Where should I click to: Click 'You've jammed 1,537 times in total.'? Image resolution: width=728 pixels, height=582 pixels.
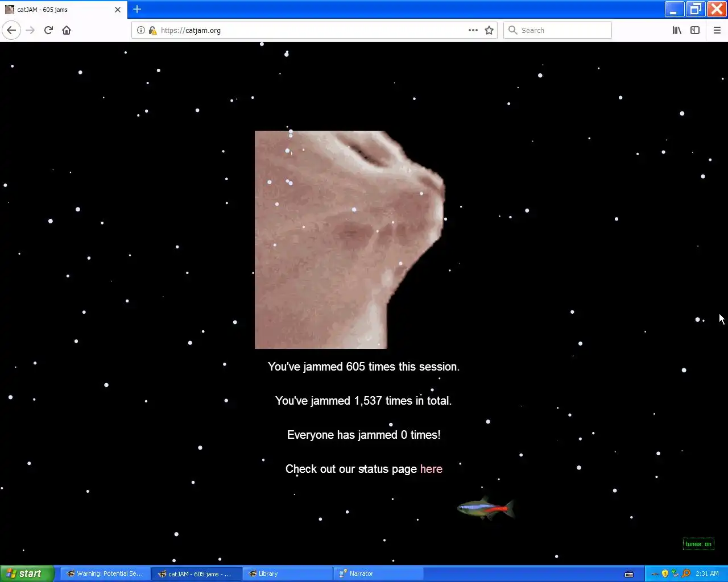point(363,401)
